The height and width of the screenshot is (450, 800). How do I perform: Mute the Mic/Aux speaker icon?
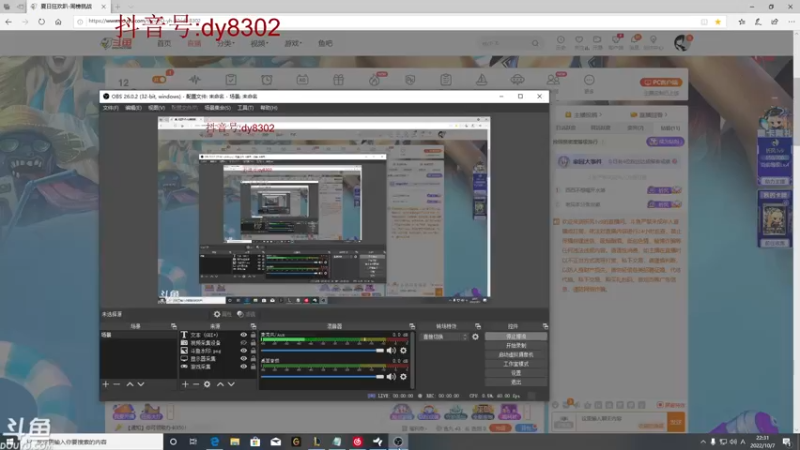click(x=391, y=351)
